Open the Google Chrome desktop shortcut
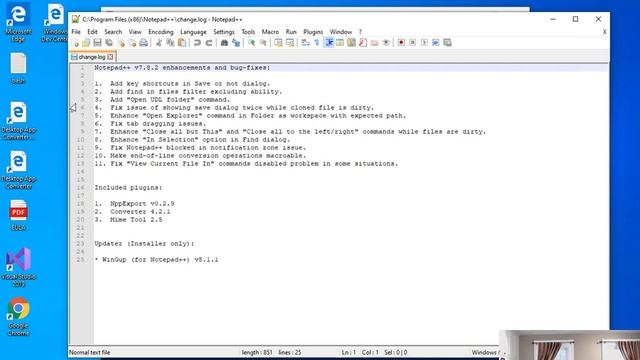Viewport: 640px width, 360px height. [x=18, y=317]
